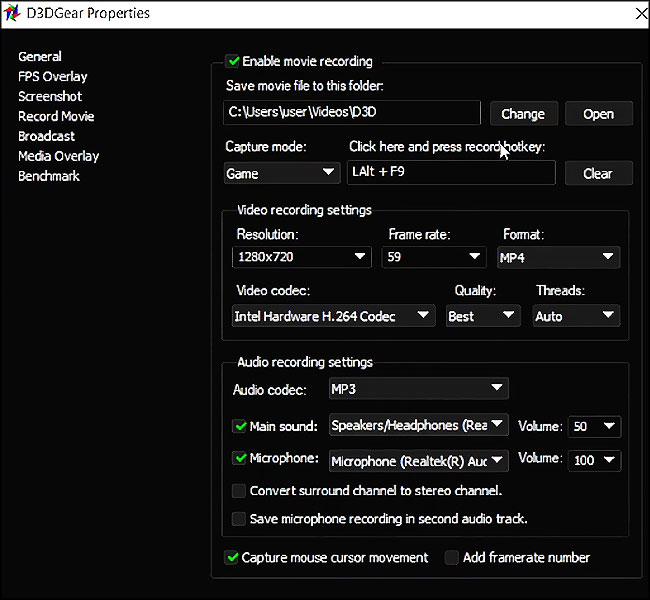Toggle the Enable movie recording checkbox
This screenshot has width=650, height=600.
[x=233, y=61]
